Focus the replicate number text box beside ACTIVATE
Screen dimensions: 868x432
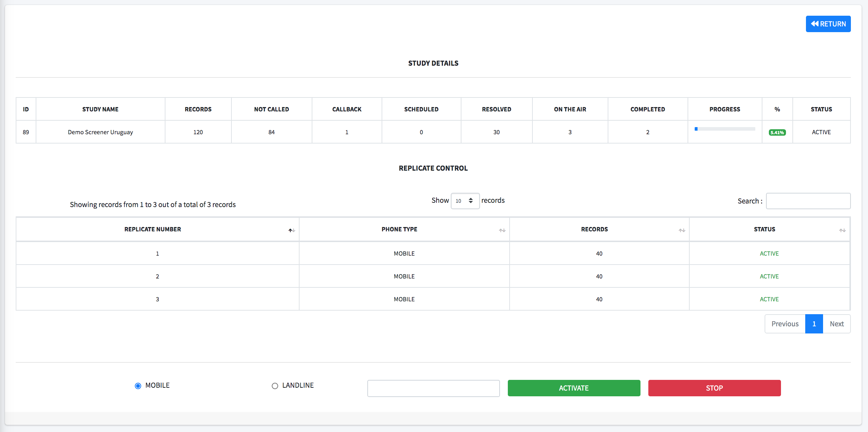(x=434, y=388)
